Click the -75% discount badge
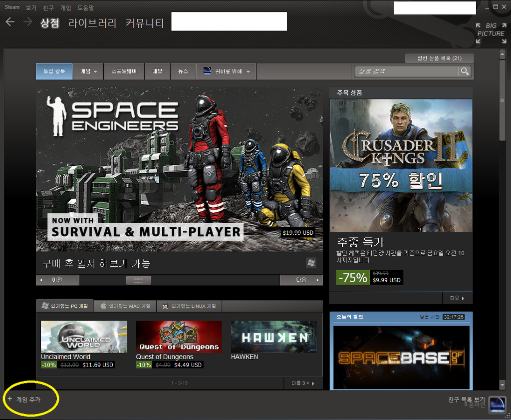The width and height of the screenshot is (511, 420). (x=353, y=278)
